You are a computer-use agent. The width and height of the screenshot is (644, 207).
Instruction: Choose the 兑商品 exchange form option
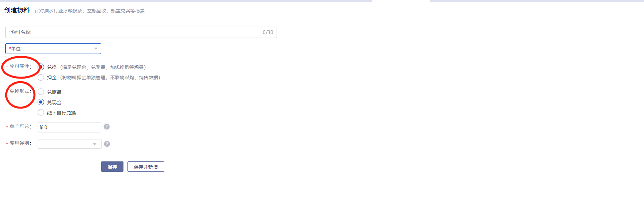[41, 92]
